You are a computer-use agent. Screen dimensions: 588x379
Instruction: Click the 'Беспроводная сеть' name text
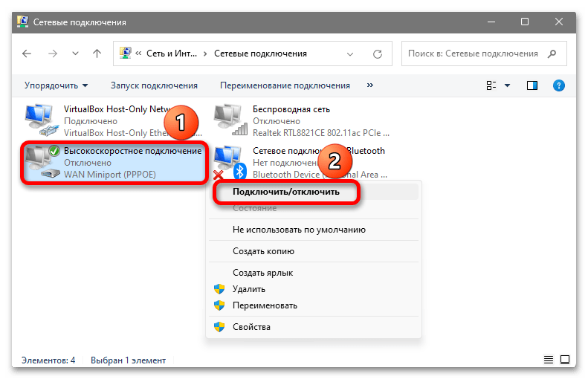point(291,109)
